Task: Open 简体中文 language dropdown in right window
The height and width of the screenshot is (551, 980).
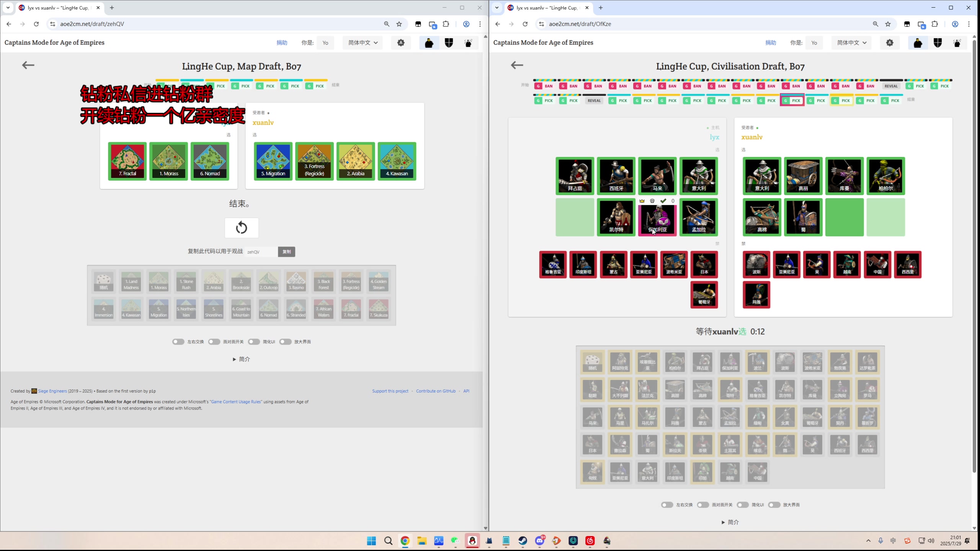Action: click(851, 43)
